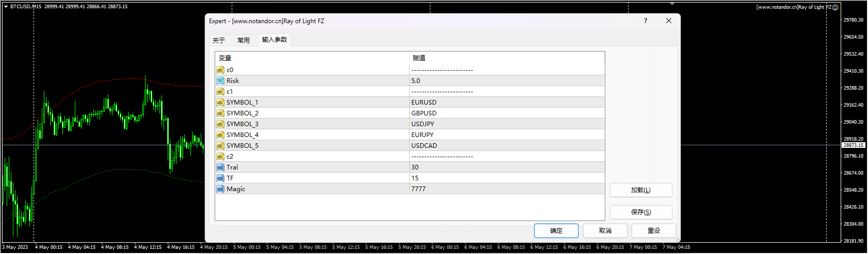Click the icon beside SYMBOL_1

(x=220, y=103)
